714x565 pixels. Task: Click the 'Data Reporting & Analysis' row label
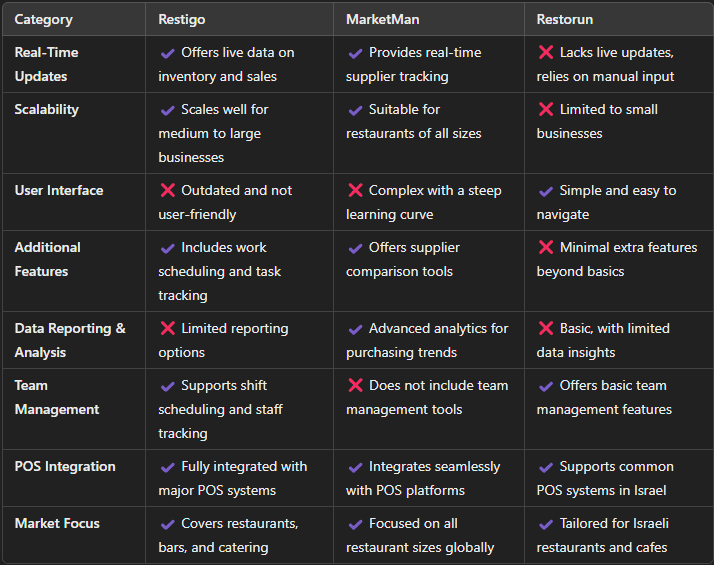pyautogui.click(x=70, y=340)
